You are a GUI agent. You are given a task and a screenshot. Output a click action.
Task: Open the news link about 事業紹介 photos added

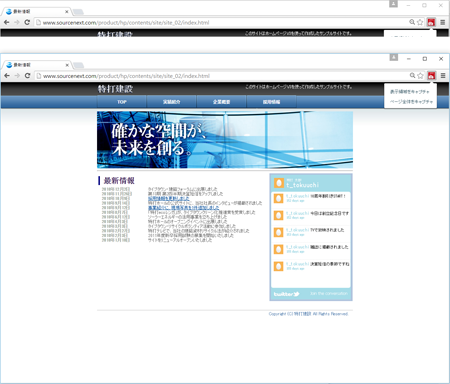pyautogui.click(x=184, y=208)
